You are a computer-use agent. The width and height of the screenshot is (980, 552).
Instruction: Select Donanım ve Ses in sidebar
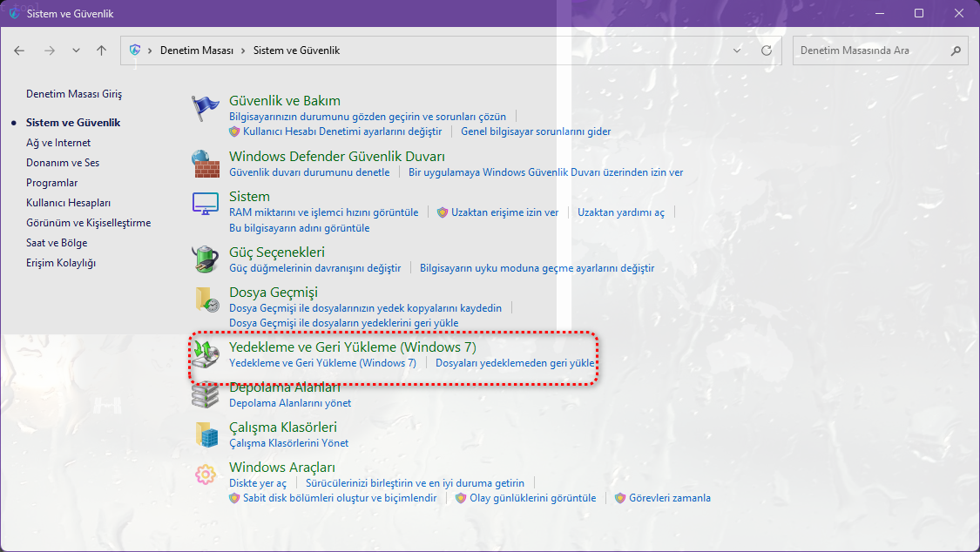(x=63, y=163)
